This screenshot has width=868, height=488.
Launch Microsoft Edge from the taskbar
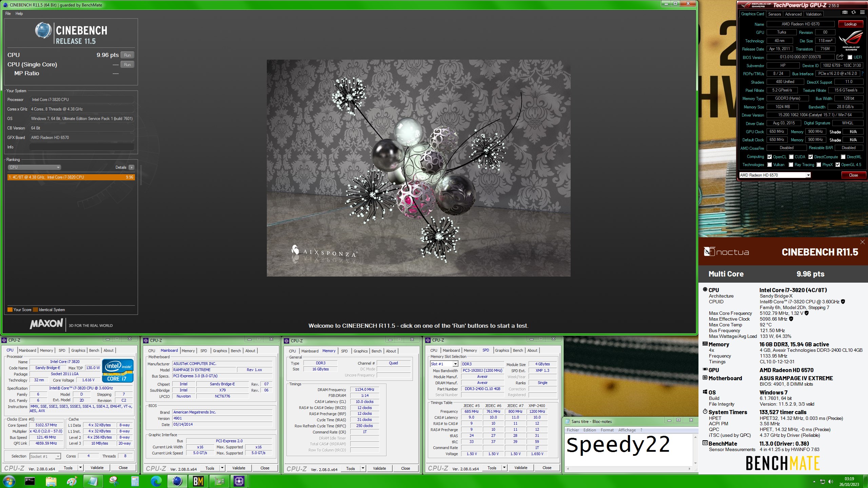point(156,481)
